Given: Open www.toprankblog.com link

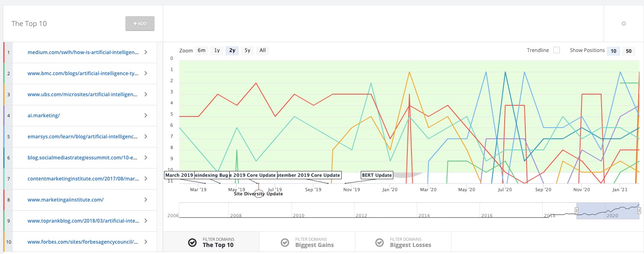Looking at the screenshot, I should [82, 221].
